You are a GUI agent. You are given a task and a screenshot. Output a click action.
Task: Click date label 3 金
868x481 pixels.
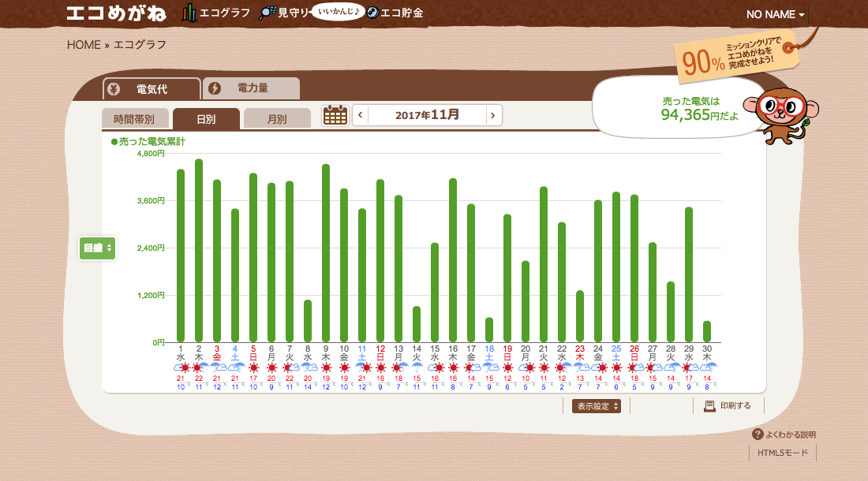217,353
